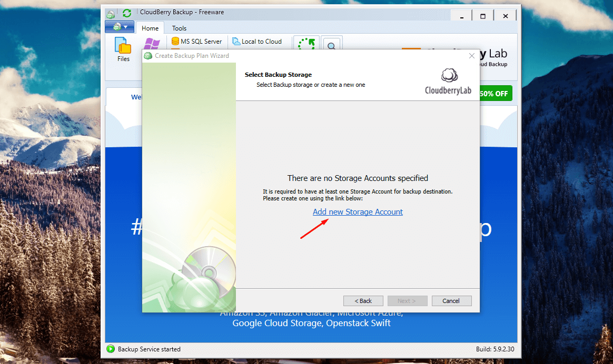
Task: Click the green Backup Service status icon
Action: coord(111,349)
